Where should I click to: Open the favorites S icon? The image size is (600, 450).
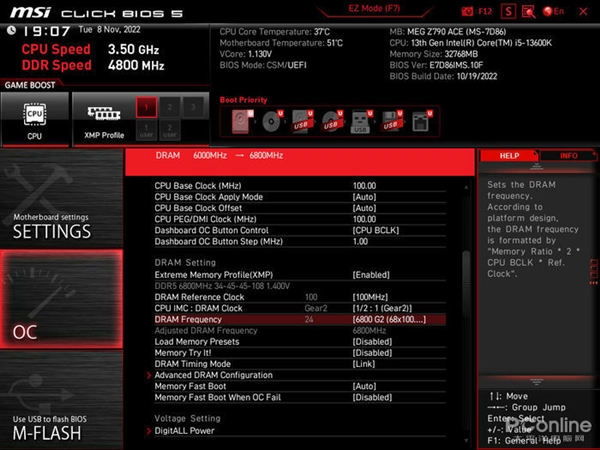(x=508, y=11)
